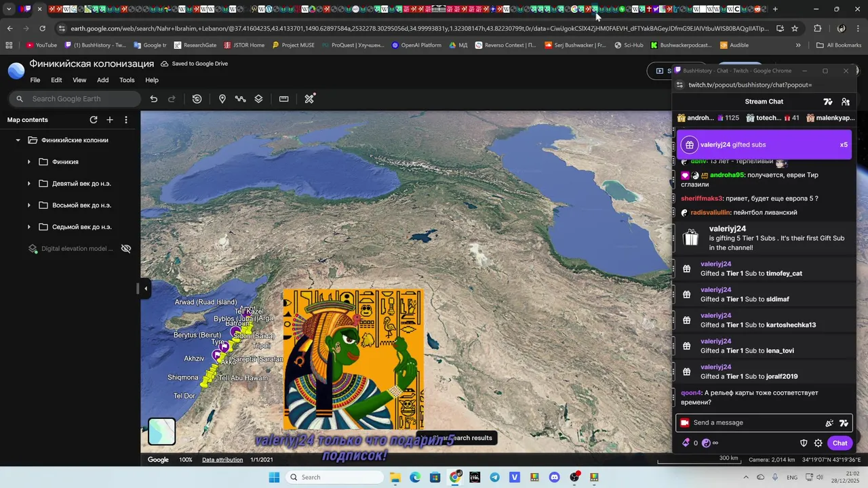The height and width of the screenshot is (488, 868).
Task: Click the Google Earth logo icon
Action: tap(16, 70)
